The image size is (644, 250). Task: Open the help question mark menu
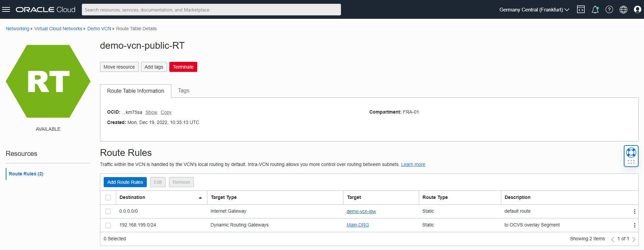(609, 9)
